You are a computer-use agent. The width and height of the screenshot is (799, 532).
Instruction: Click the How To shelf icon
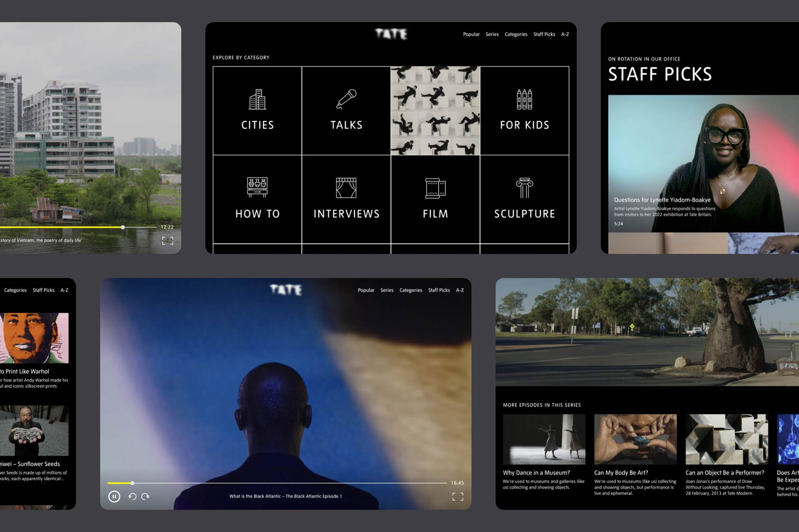tap(257, 187)
